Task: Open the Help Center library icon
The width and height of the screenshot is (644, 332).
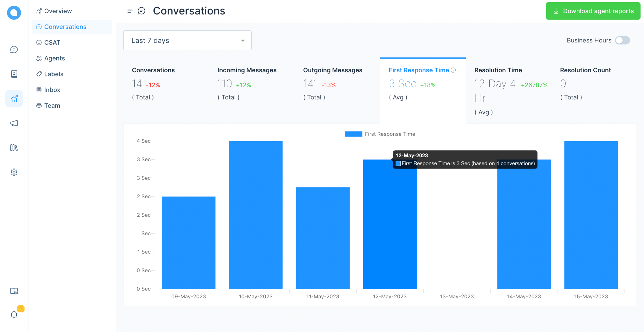Action: [14, 148]
